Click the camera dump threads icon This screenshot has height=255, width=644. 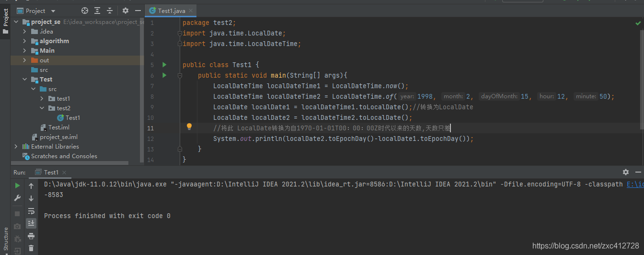click(18, 226)
